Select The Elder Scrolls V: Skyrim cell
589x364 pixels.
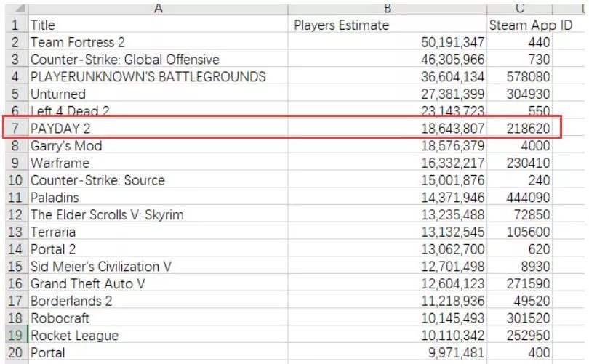click(158, 215)
